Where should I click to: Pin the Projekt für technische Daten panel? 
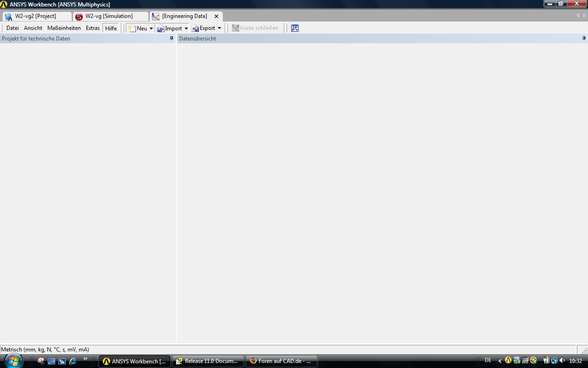tap(172, 39)
